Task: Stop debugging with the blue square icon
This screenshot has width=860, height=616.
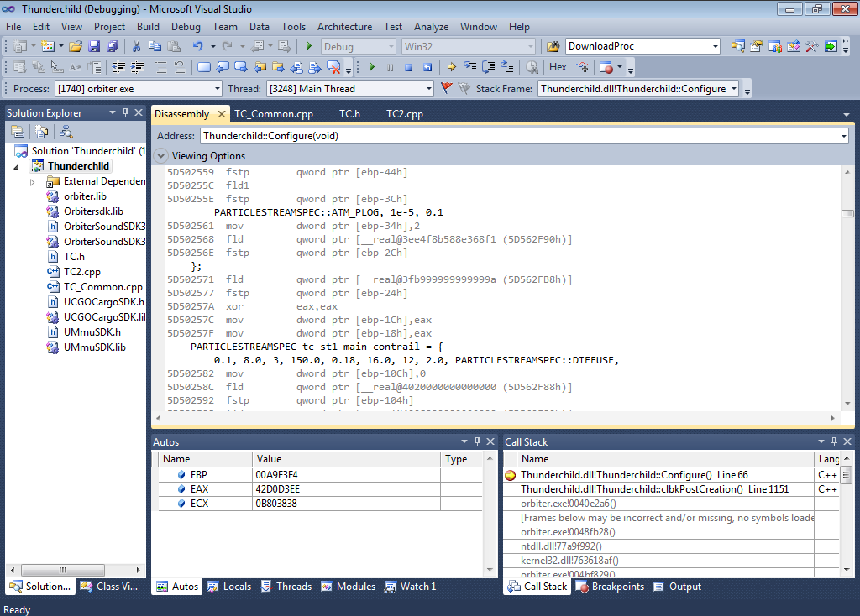Action: [409, 67]
